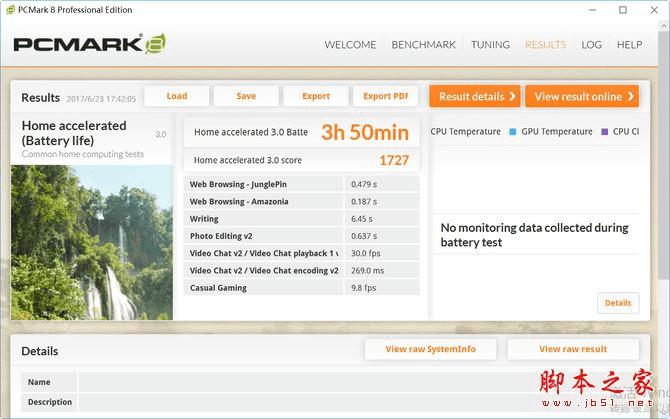View raw result
670x419 pixels.
tap(573, 349)
